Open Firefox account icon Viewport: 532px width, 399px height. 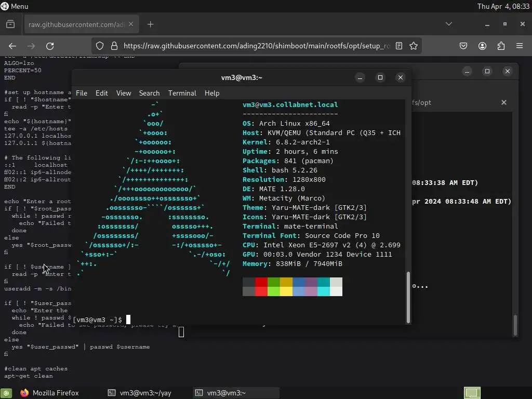click(482, 46)
